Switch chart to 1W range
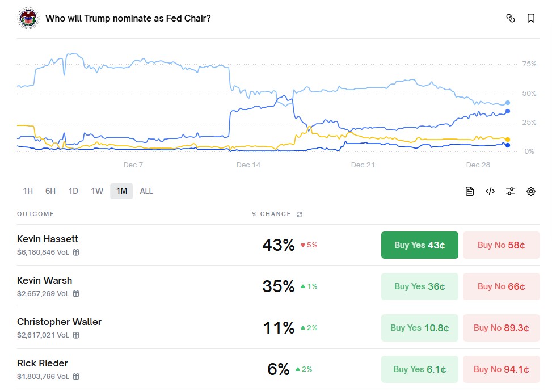Image resolution: width=552 pixels, height=392 pixels. click(97, 191)
